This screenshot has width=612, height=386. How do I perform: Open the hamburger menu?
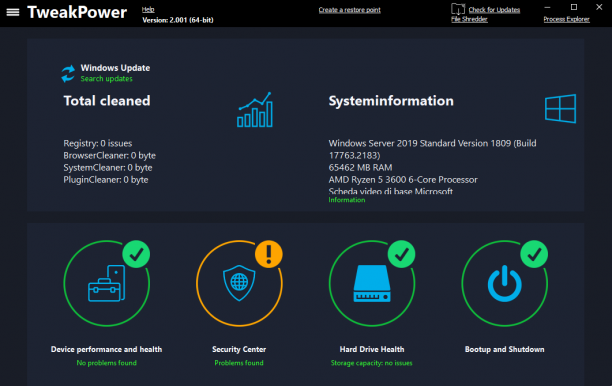(13, 12)
